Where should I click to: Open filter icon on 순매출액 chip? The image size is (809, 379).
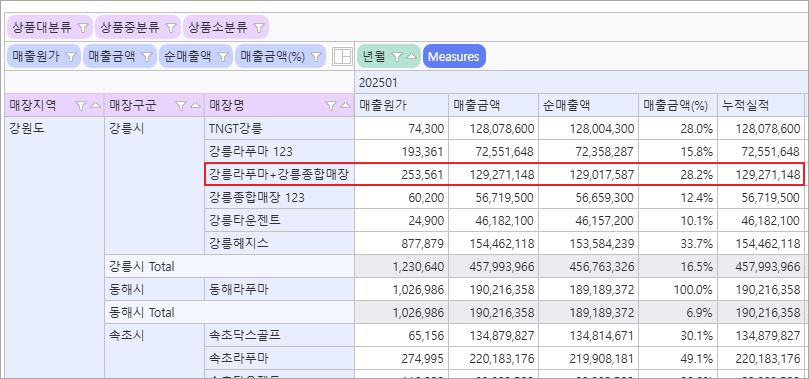coord(222,57)
